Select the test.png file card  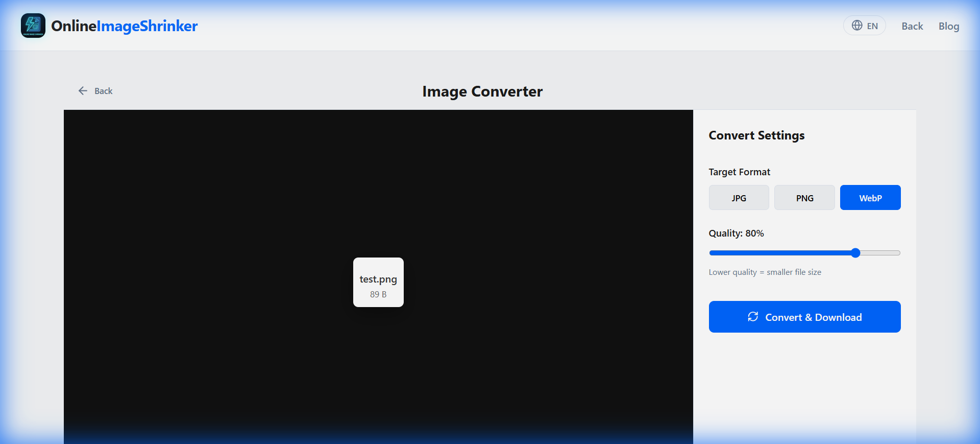(x=378, y=283)
